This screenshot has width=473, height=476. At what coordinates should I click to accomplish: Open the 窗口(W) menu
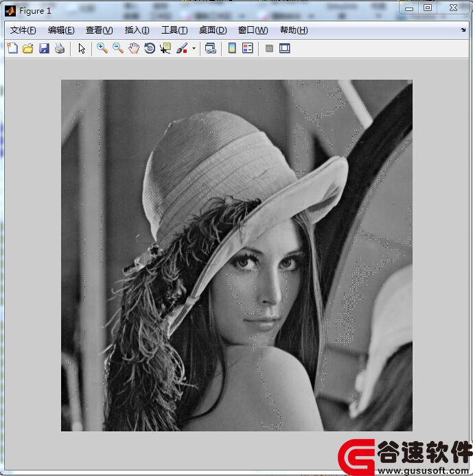tap(253, 30)
